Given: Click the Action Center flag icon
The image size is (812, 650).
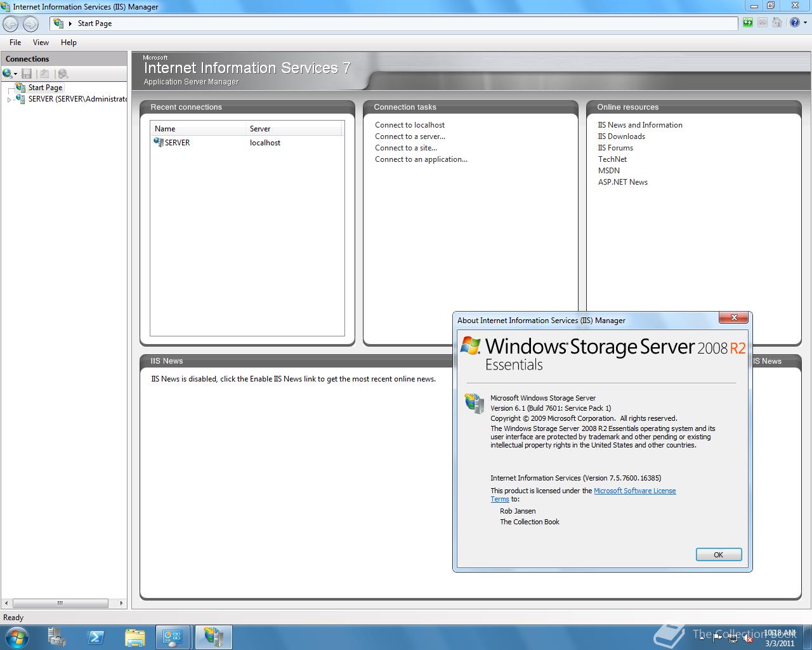Looking at the screenshot, I should pyautogui.click(x=717, y=639).
